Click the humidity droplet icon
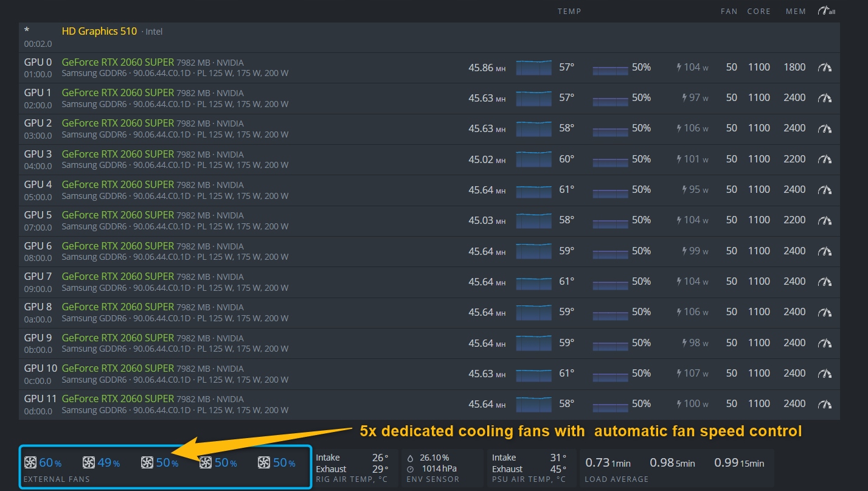Viewport: 868px width, 491px height. [410, 458]
